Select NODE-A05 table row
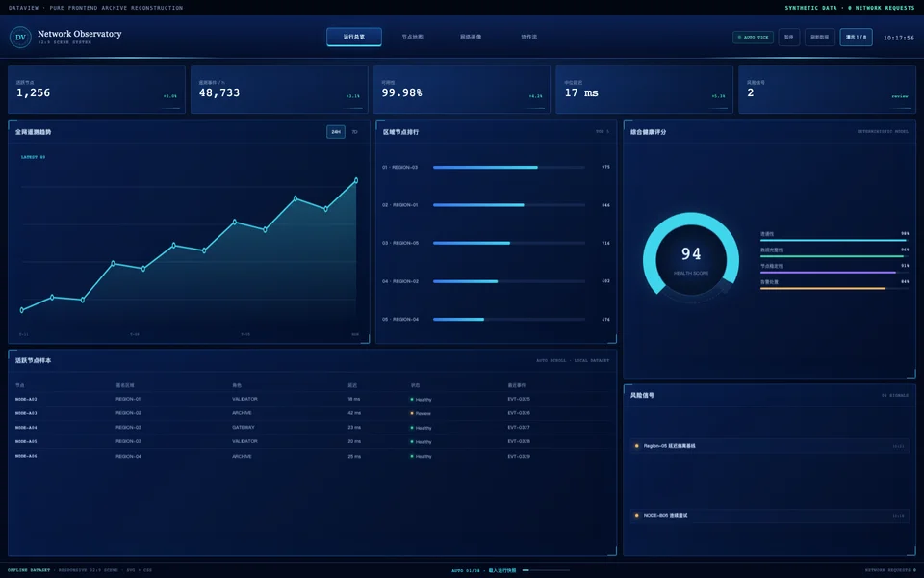The width and height of the screenshot is (924, 578). [x=312, y=442]
